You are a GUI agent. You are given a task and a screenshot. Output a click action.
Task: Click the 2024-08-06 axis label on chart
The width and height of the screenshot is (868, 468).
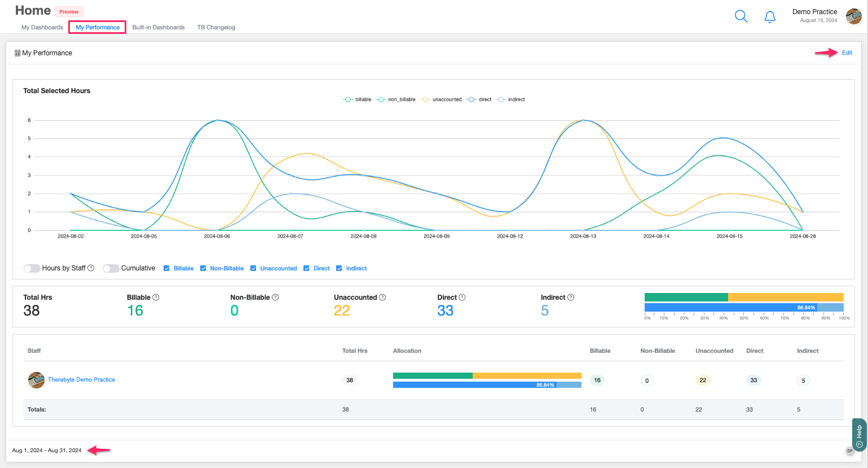click(217, 236)
